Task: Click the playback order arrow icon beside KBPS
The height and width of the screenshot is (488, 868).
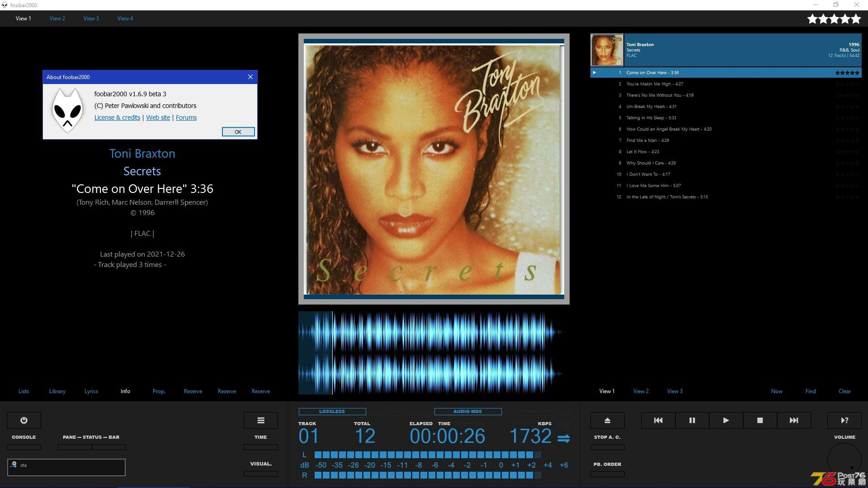Action: 563,438
